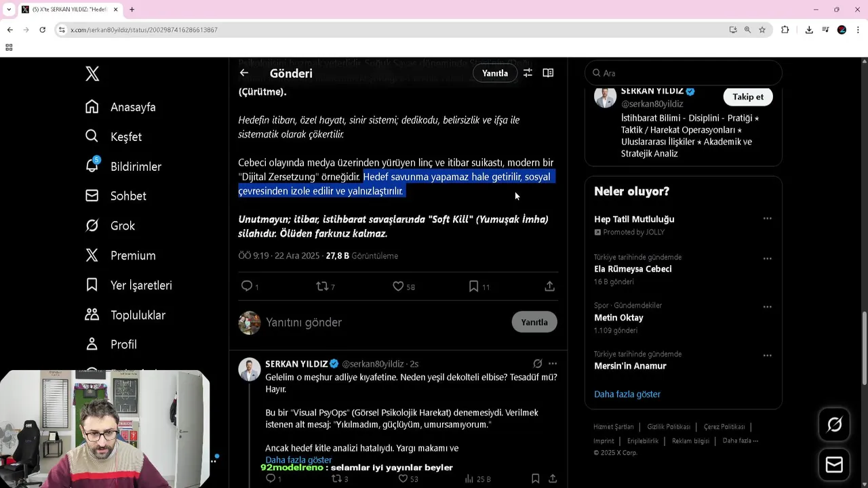Open the tab search dropdown arrow
This screenshot has height=488, width=868.
click(9, 9)
